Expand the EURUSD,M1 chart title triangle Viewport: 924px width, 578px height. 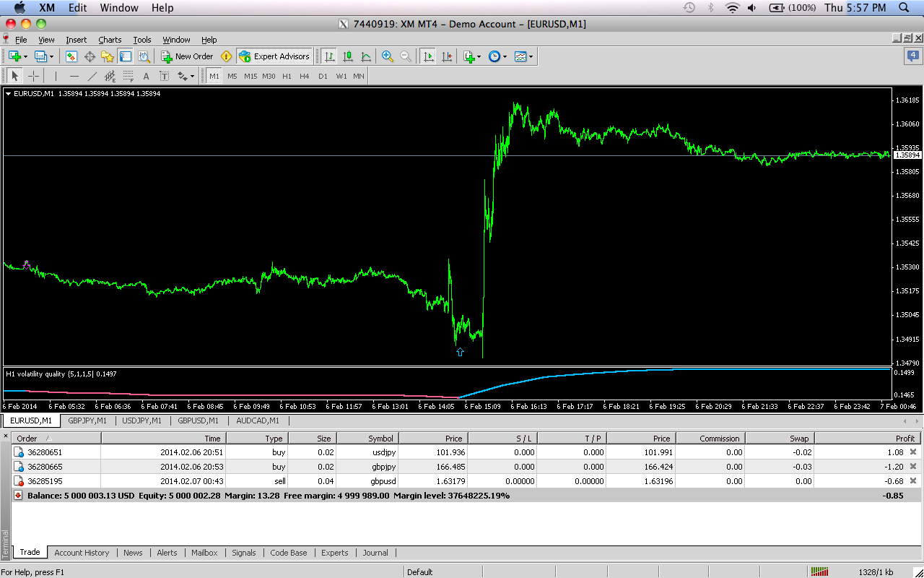(8, 93)
